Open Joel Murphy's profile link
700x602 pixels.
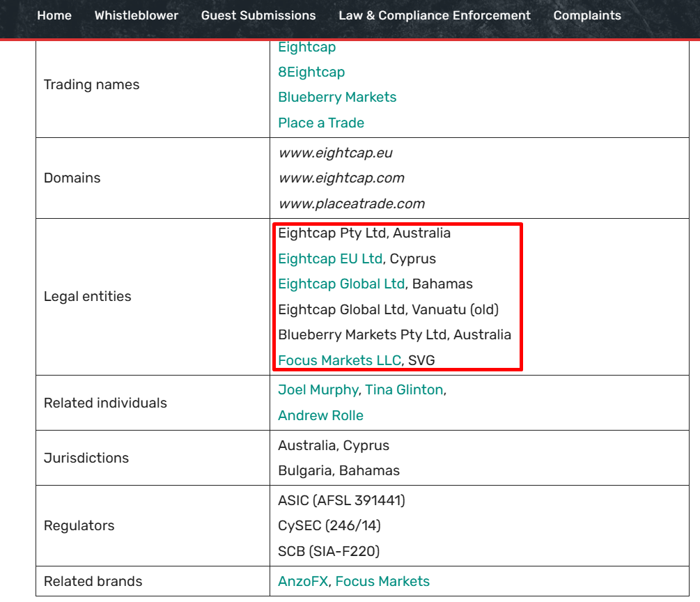click(318, 390)
